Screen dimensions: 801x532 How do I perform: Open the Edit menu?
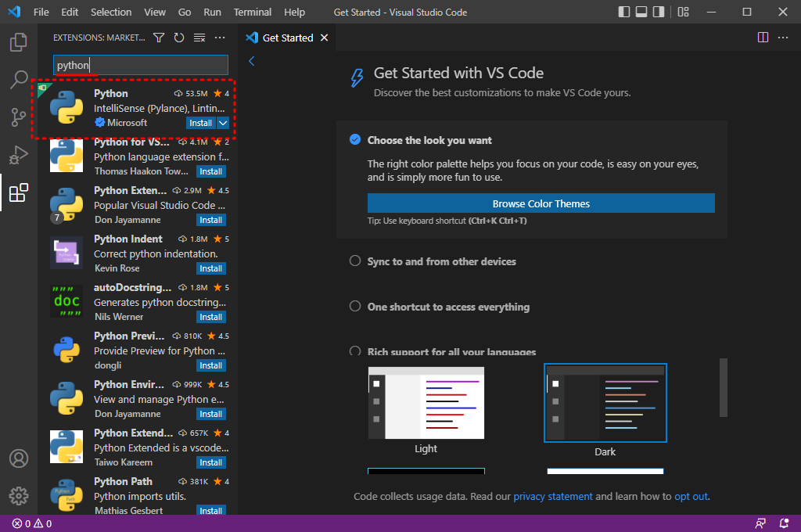pos(70,12)
